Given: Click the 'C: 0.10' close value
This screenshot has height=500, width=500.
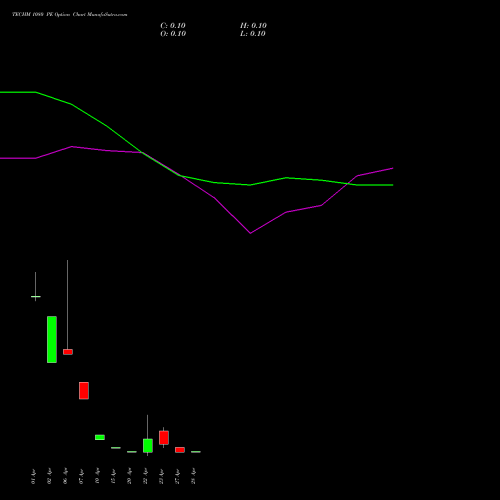Looking at the screenshot, I should click(x=173, y=26).
